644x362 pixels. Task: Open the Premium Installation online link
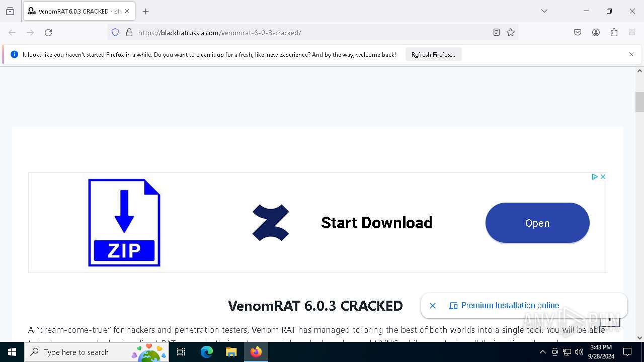(x=510, y=306)
